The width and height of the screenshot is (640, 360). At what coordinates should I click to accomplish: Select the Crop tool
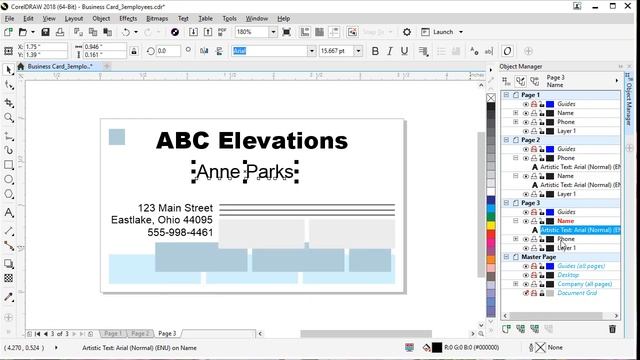coord(9,102)
